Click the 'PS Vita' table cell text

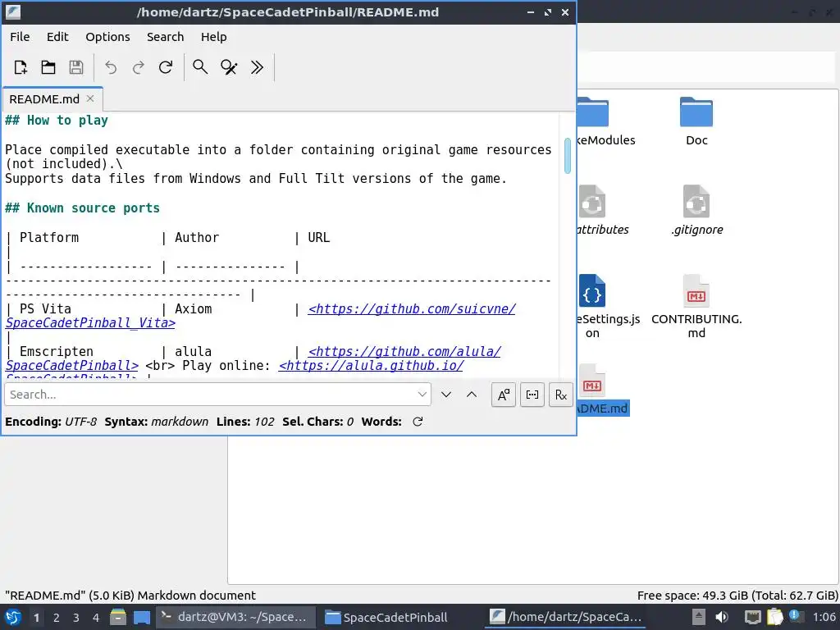click(x=46, y=309)
